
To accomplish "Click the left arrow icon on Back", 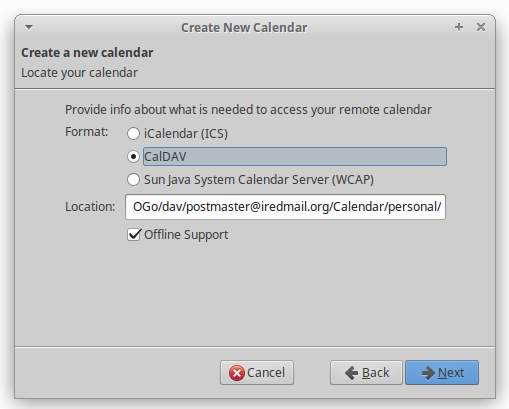I will tap(352, 373).
